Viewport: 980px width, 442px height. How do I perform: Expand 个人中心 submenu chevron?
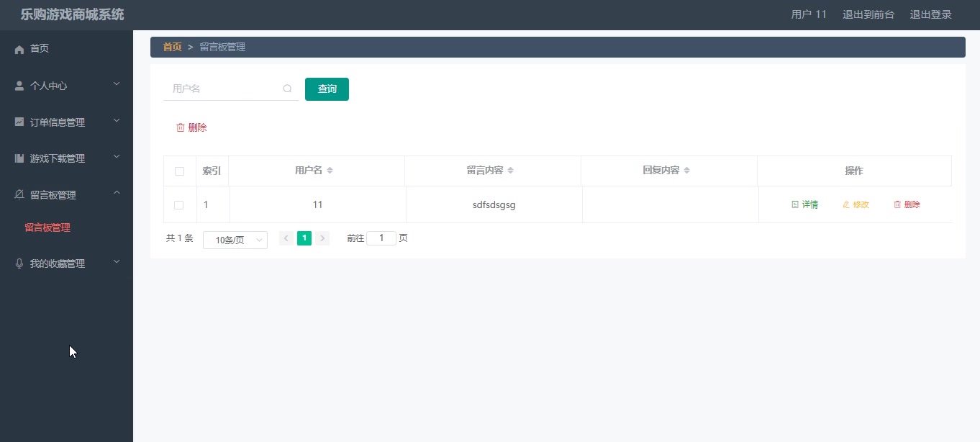click(x=117, y=85)
